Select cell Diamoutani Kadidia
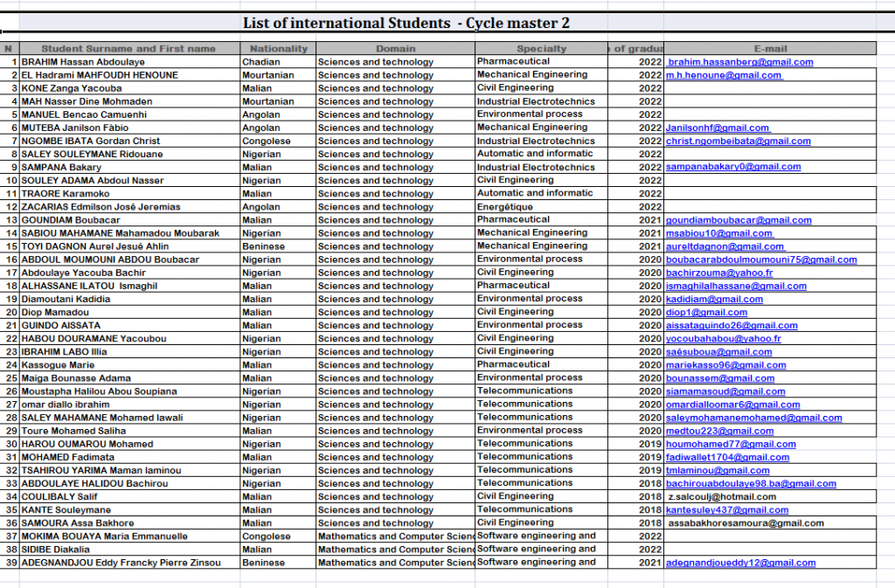Screen dimensions: 895x588 click(129, 299)
